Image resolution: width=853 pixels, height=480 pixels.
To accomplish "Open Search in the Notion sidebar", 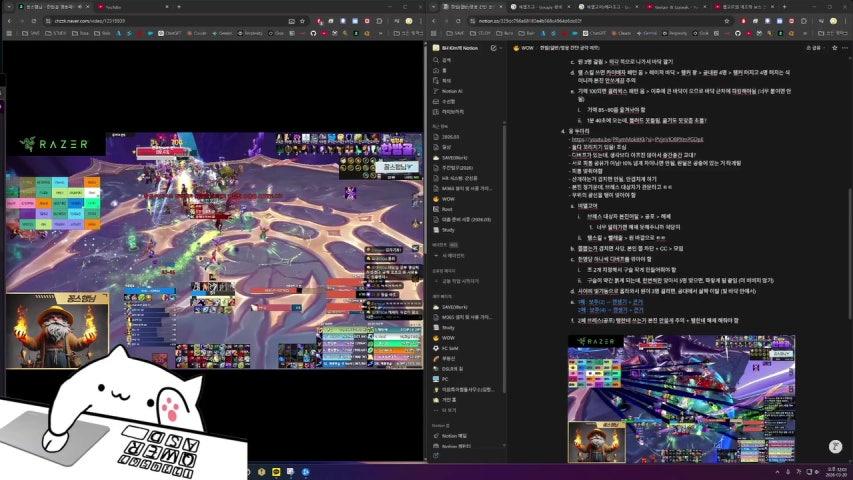I will click(468, 60).
